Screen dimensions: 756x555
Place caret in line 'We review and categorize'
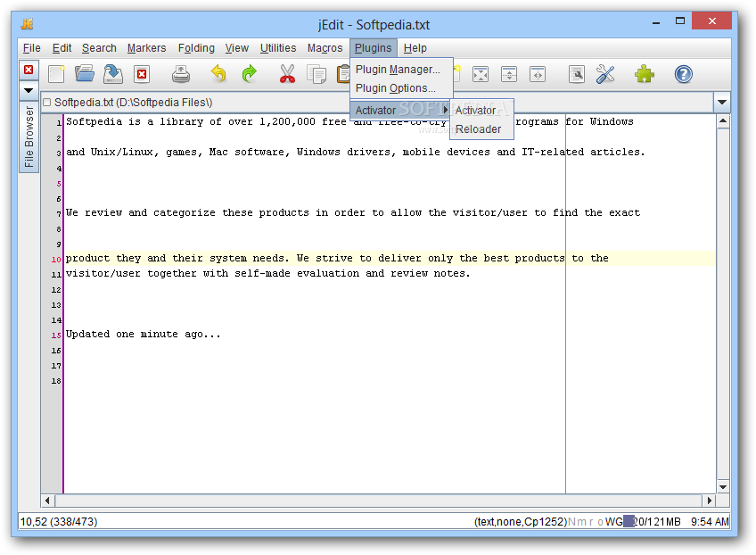pyautogui.click(x=353, y=213)
